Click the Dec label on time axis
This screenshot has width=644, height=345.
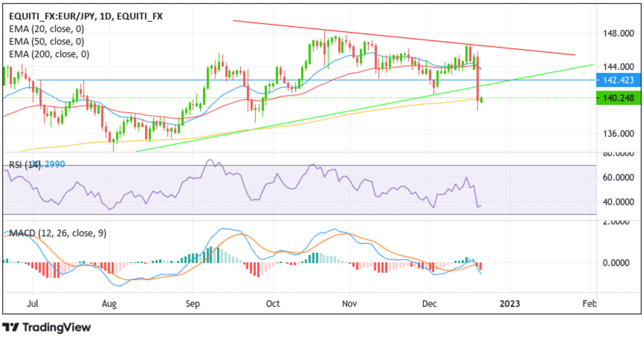point(429,304)
